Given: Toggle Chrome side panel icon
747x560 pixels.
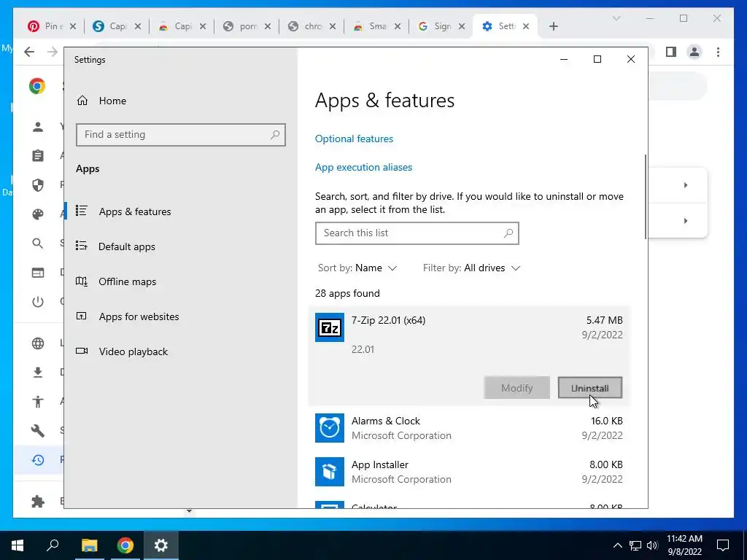Looking at the screenshot, I should pos(671,52).
